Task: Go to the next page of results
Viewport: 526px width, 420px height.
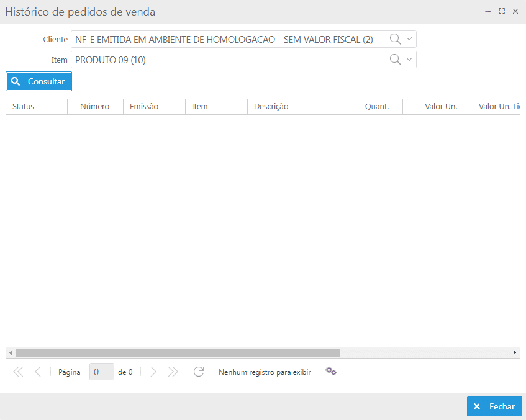Action: tap(153, 372)
